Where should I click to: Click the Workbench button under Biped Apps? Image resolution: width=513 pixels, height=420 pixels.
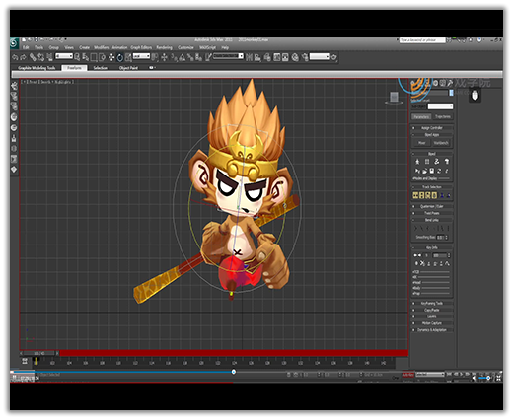coord(441,143)
